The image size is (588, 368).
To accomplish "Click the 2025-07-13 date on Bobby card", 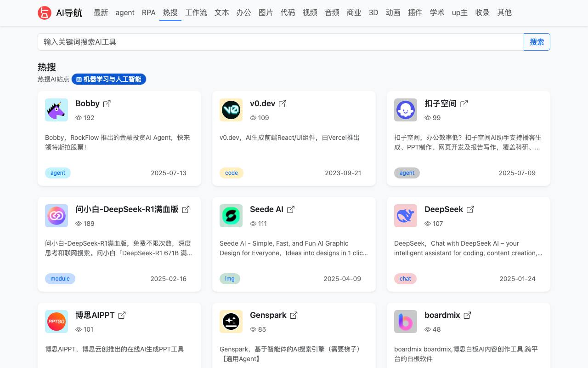I will [x=169, y=173].
